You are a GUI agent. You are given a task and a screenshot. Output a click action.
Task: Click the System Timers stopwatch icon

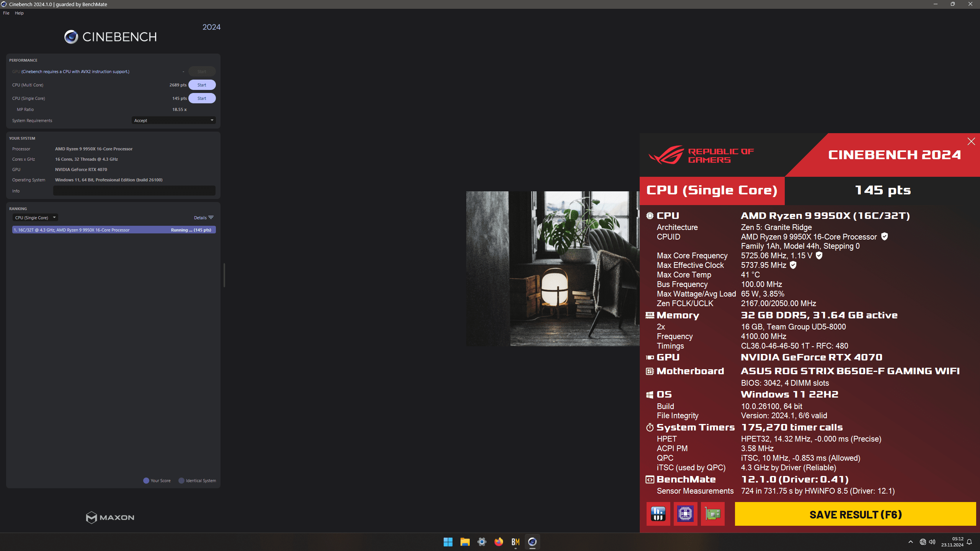click(x=650, y=427)
